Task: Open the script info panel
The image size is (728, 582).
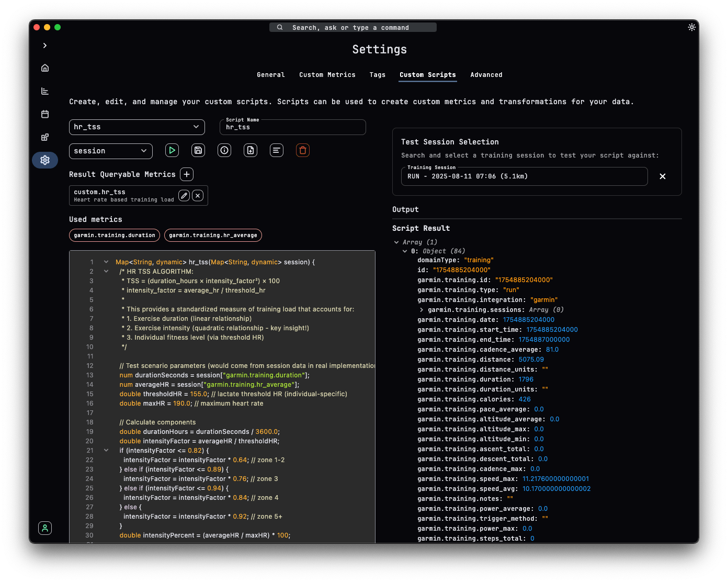Action: point(224,150)
